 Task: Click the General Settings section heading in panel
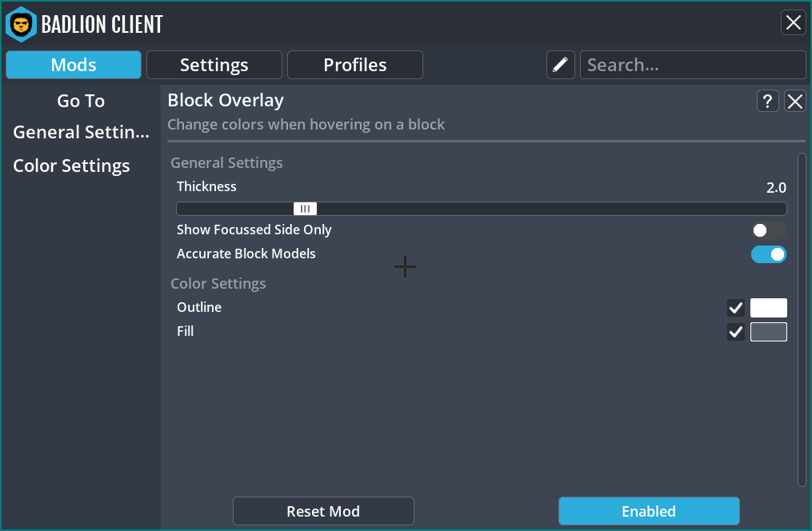(x=227, y=163)
